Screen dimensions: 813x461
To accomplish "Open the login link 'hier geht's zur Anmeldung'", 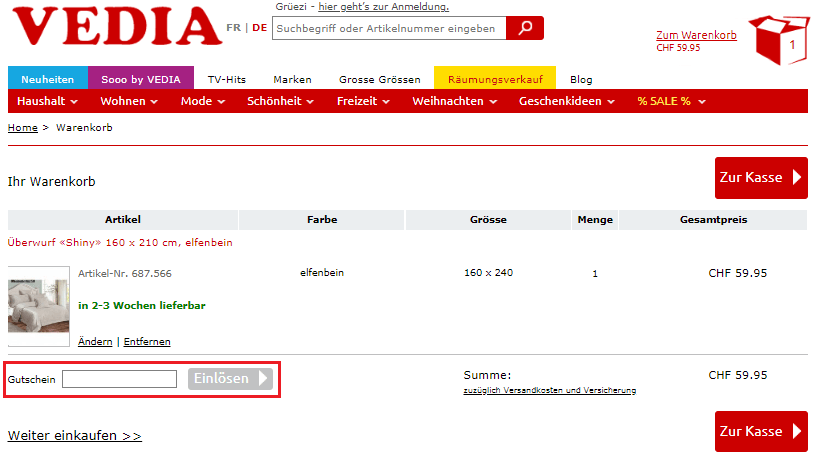I will pyautogui.click(x=383, y=7).
